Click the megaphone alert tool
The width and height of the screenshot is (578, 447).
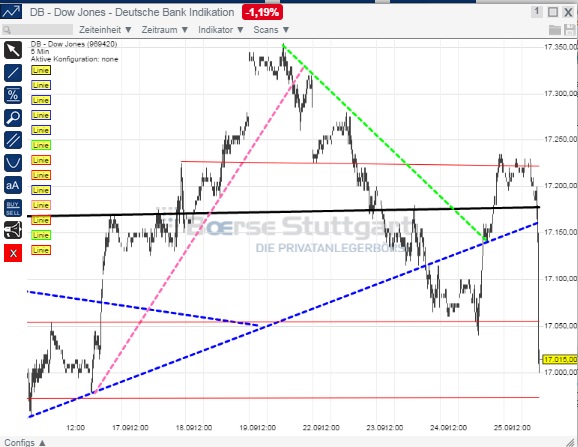click(13, 230)
